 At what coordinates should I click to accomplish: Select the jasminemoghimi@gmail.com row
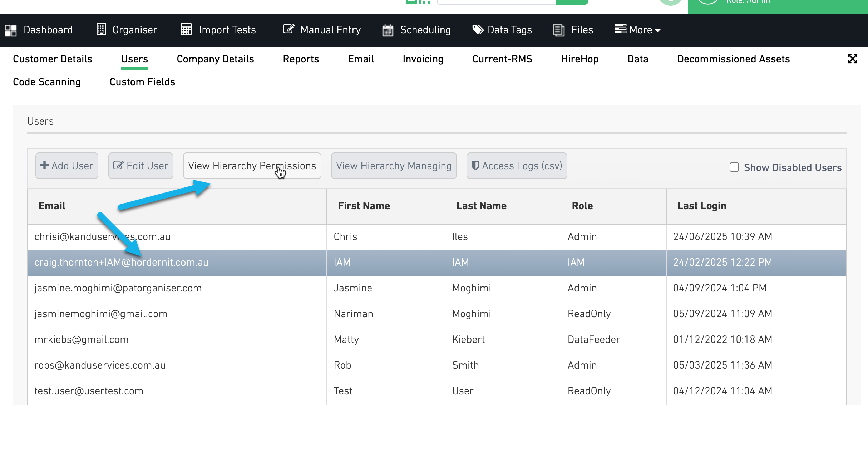pyautogui.click(x=437, y=314)
